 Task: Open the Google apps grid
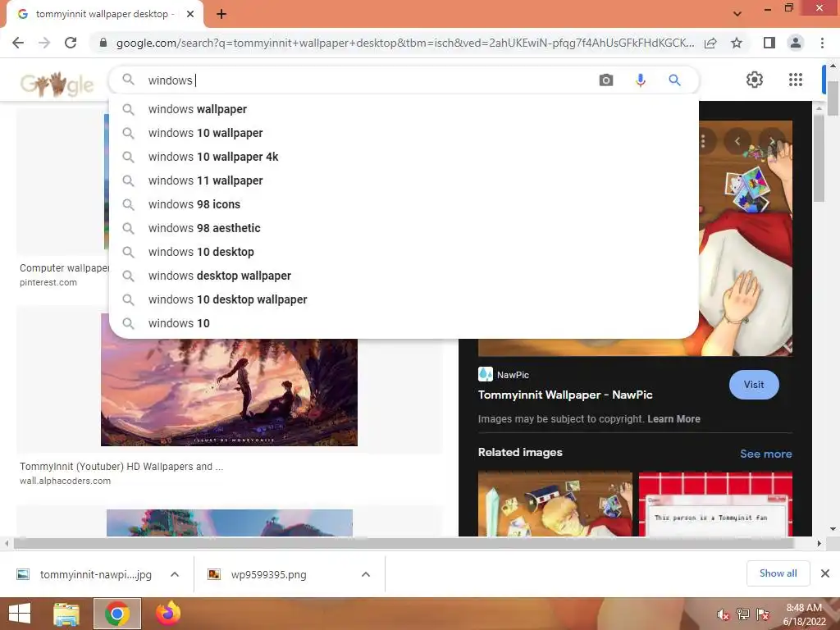point(796,80)
